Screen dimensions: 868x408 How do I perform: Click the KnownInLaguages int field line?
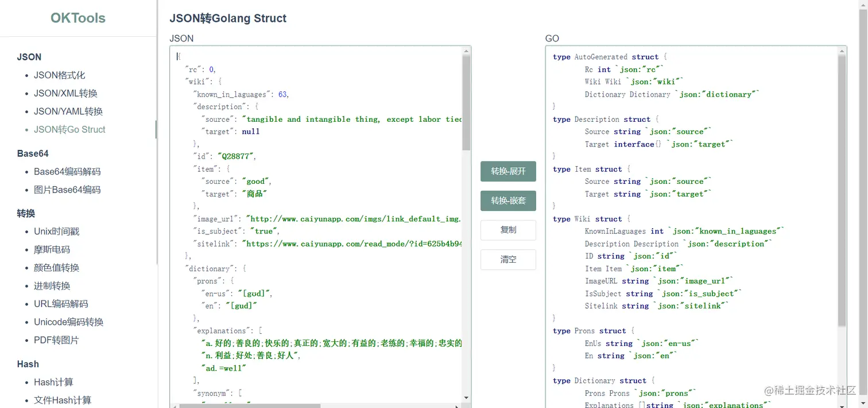pyautogui.click(x=685, y=231)
